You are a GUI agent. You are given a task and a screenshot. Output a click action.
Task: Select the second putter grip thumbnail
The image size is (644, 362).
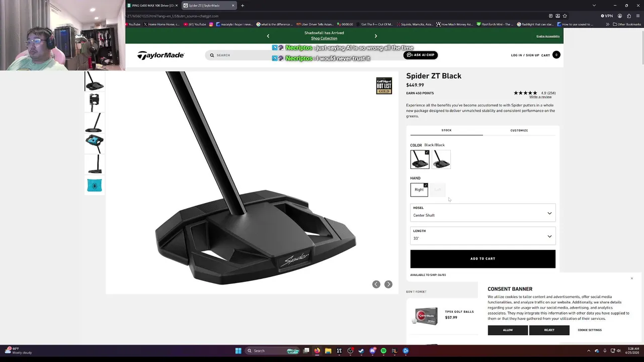pyautogui.click(x=94, y=102)
